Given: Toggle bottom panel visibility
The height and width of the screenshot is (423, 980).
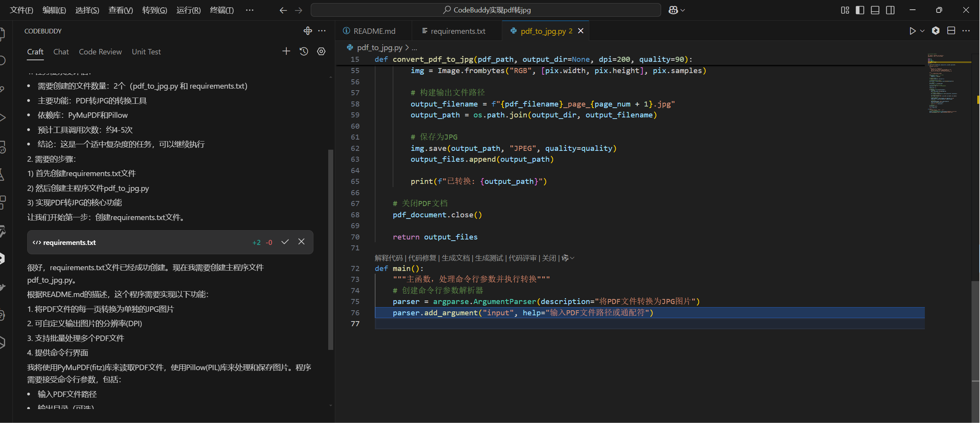Looking at the screenshot, I should click(x=875, y=10).
